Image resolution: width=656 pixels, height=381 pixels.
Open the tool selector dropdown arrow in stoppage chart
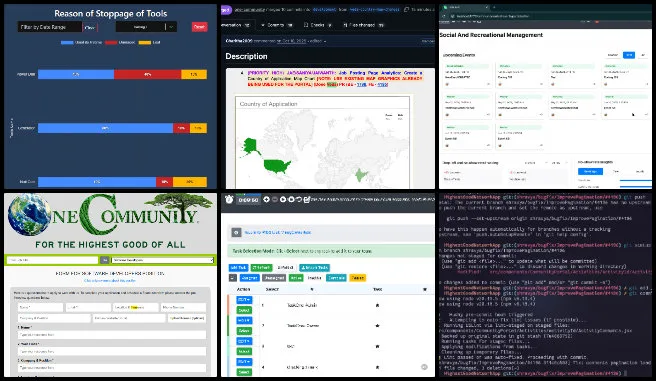point(171,27)
